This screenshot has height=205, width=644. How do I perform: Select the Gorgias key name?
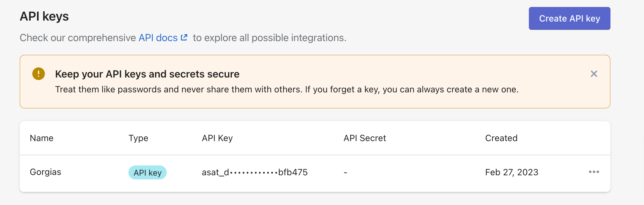pos(46,172)
